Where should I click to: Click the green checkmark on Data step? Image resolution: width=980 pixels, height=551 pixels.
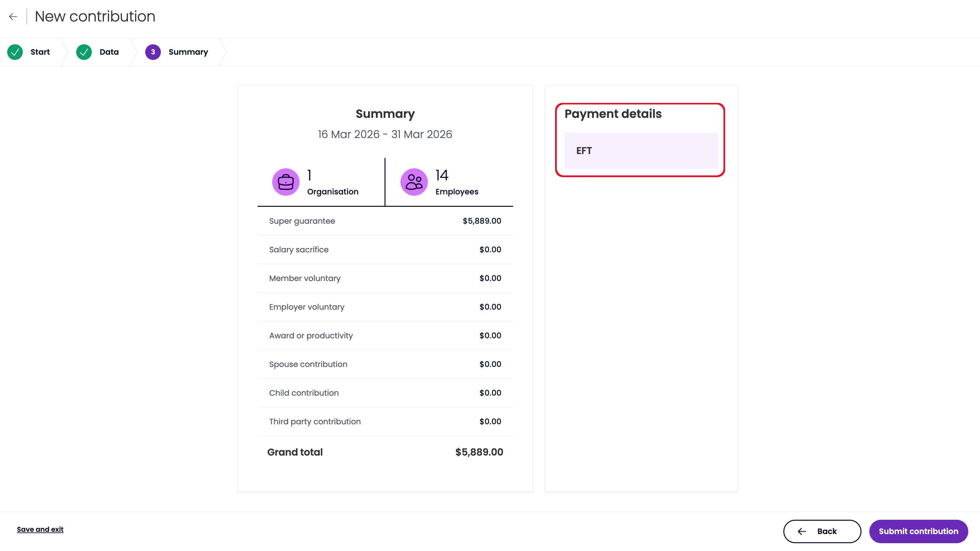click(x=84, y=52)
